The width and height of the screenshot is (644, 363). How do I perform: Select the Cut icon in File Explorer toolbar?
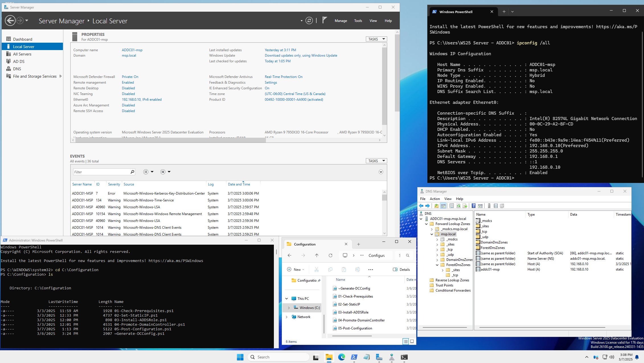(x=316, y=269)
